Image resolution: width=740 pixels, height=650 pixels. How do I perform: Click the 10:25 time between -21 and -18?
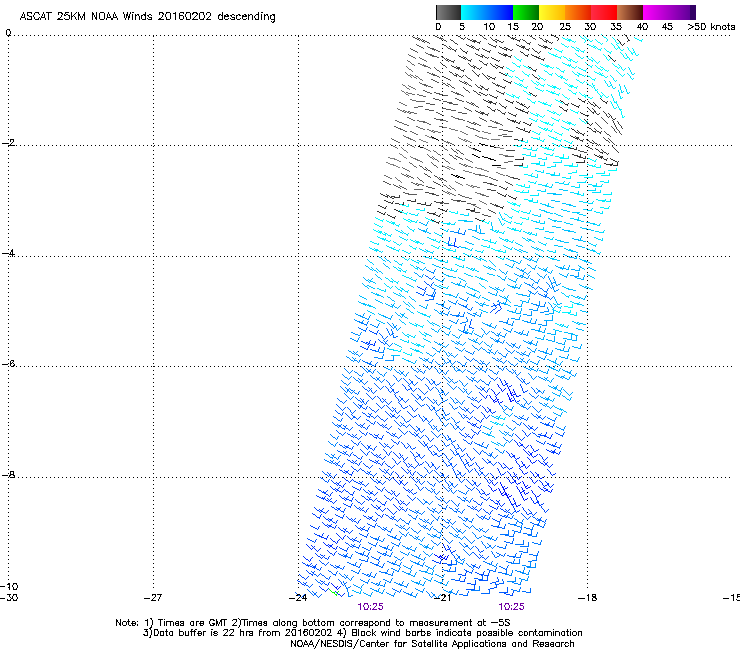[x=512, y=607]
